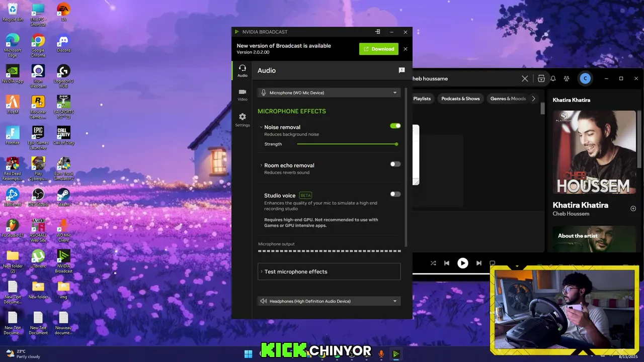The image size is (644, 362).
Task: Select the Call of Duty desktop icon
Action: (63, 136)
